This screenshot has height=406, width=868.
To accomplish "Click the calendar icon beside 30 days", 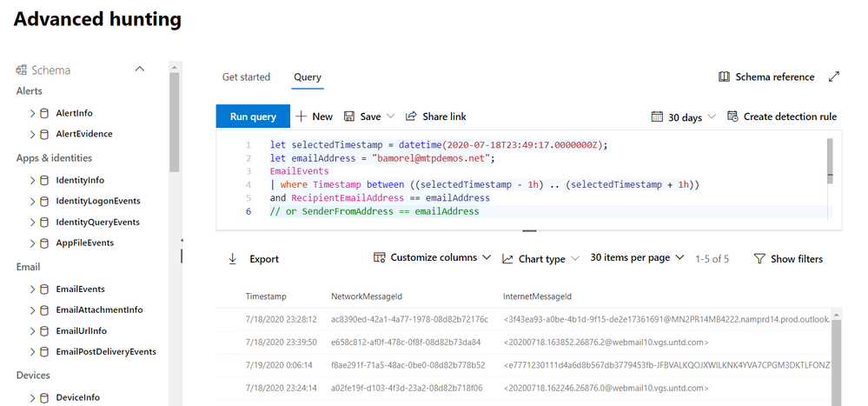I will [657, 116].
